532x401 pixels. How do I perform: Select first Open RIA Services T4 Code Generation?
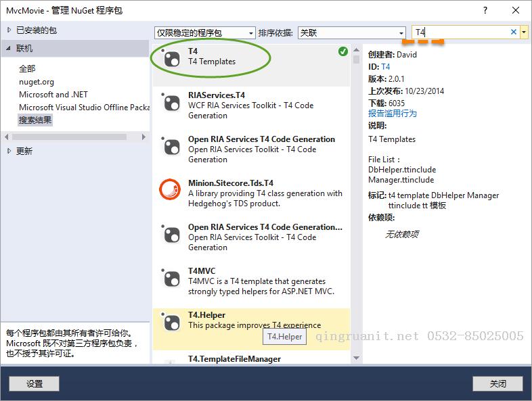tap(261, 139)
